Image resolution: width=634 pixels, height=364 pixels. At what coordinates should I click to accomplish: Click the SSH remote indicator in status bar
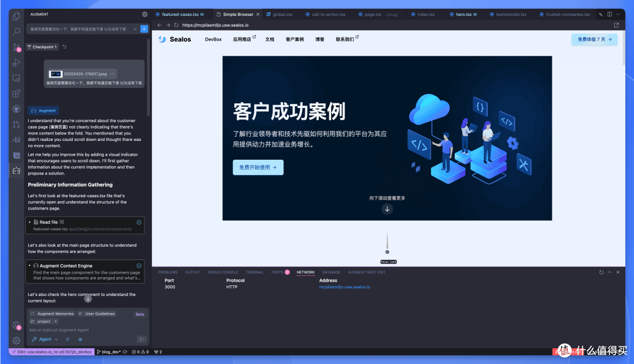coord(52,352)
